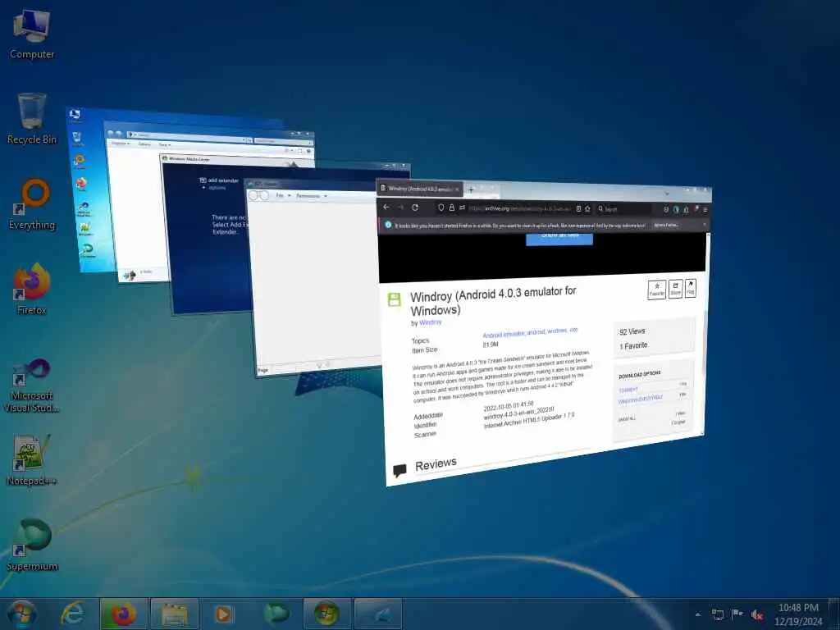Open the Firefox hamburger menu
840x630 pixels.
click(x=705, y=209)
